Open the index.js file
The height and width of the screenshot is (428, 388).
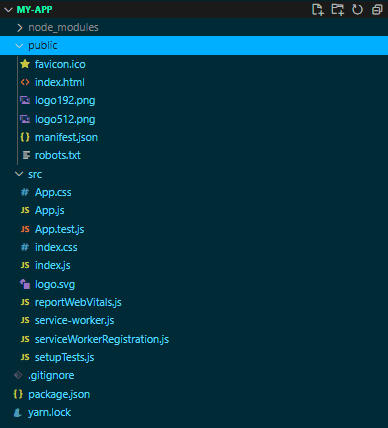(53, 266)
